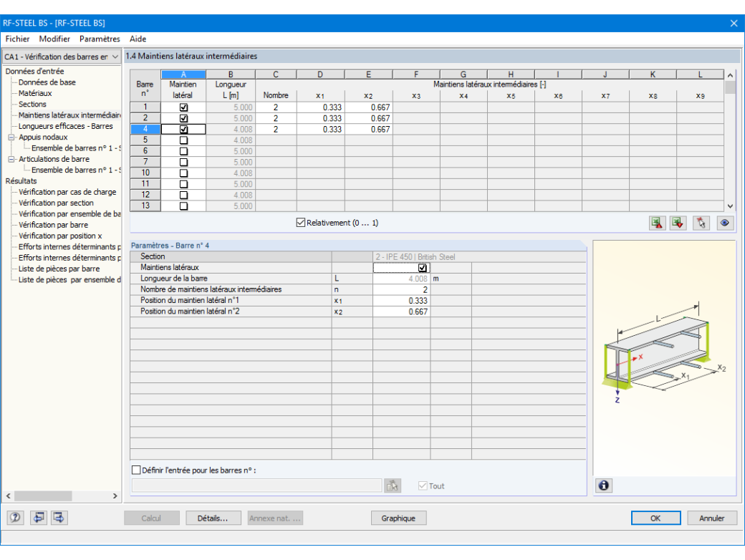Click the horizontal scrollbar thumb in navigator
This screenshot has width=745, height=560.
43,496
